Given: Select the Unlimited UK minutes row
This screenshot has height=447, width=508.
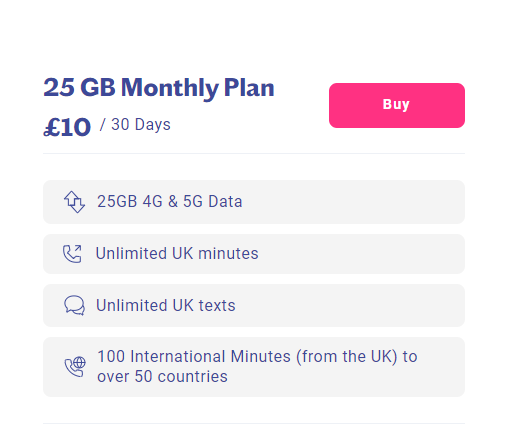Looking at the screenshot, I should [254, 254].
